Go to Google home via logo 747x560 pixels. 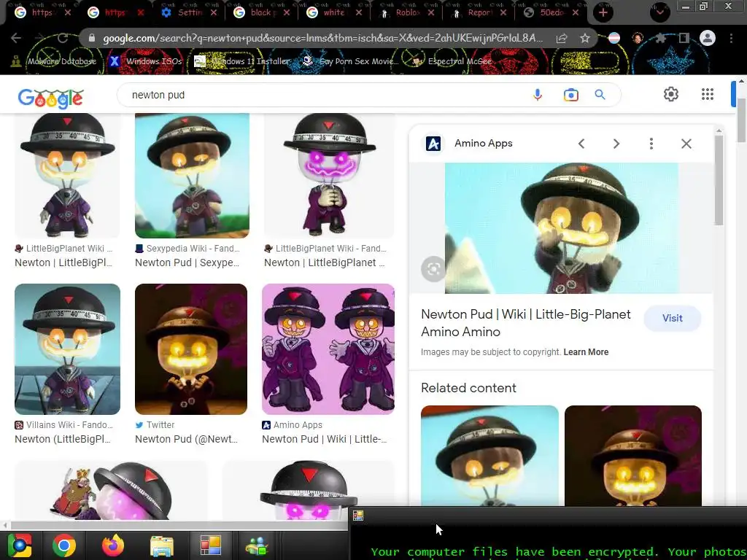point(50,98)
